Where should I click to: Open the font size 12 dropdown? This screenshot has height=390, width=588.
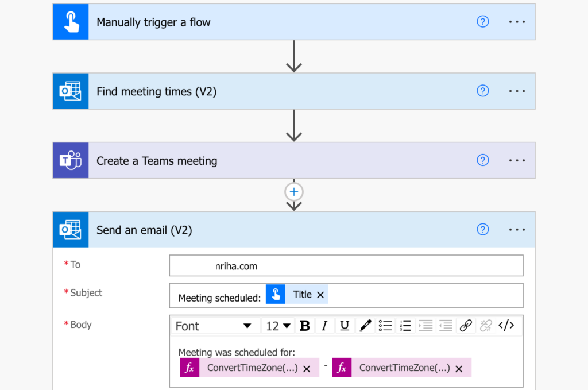click(278, 326)
